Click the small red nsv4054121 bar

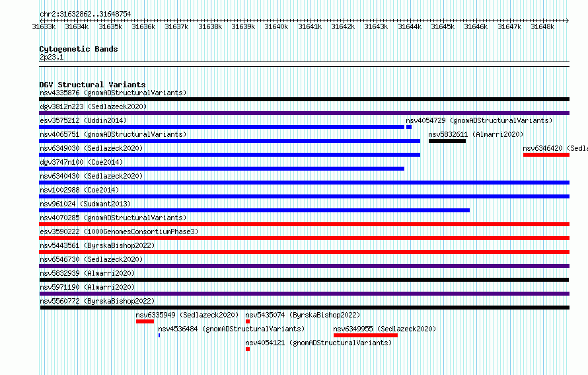point(248,349)
